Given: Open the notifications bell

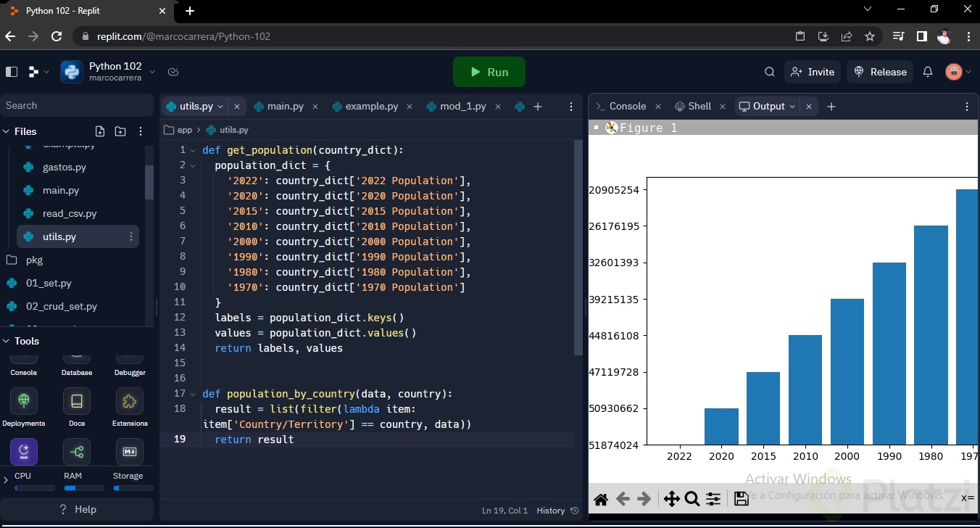Looking at the screenshot, I should point(928,72).
